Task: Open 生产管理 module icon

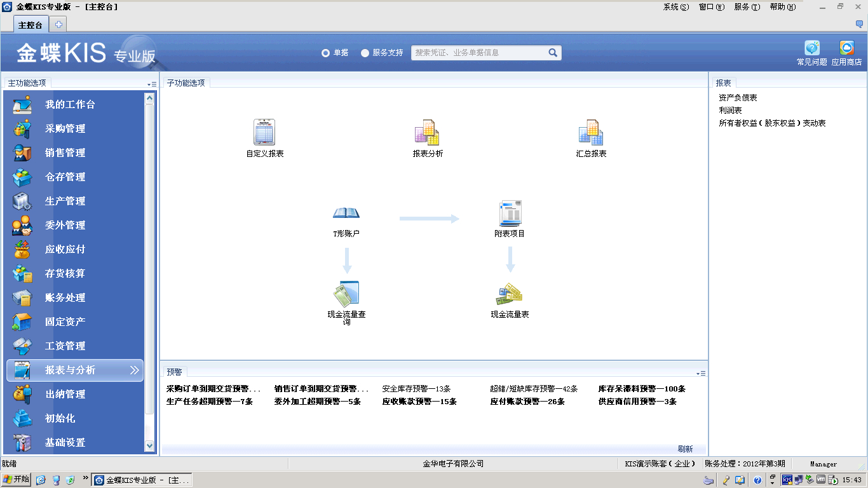Action: click(22, 201)
